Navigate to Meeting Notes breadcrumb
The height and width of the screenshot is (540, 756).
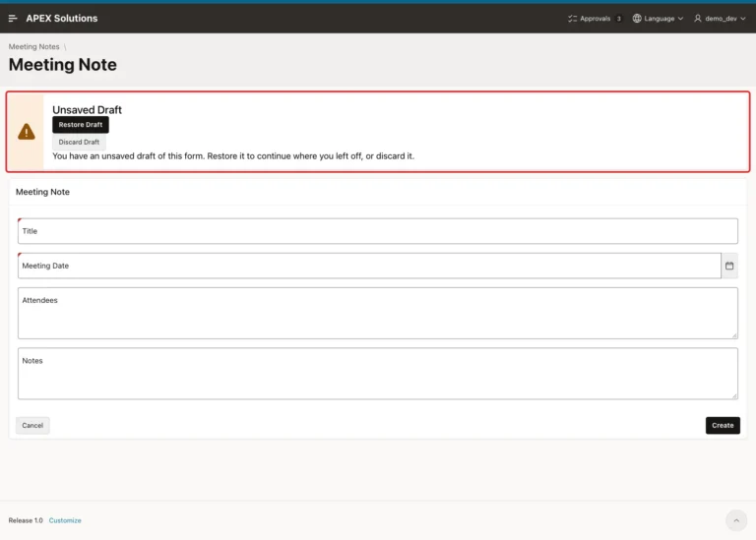(33, 47)
